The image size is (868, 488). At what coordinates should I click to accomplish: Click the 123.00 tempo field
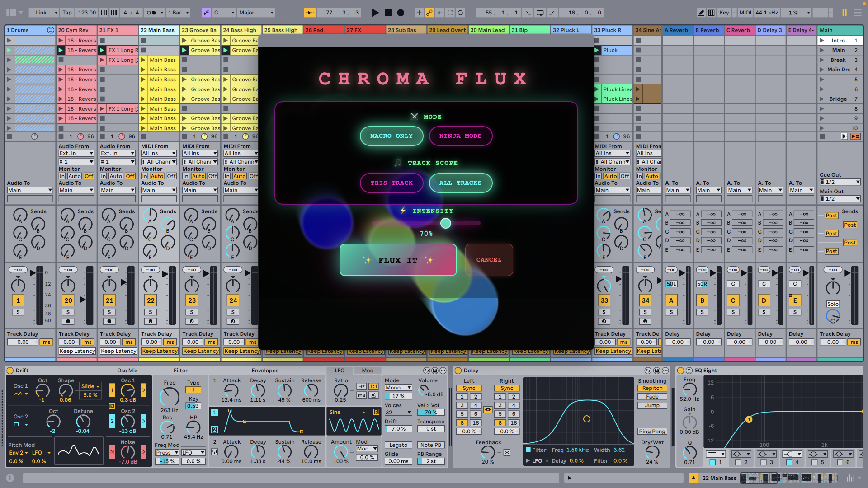pyautogui.click(x=87, y=13)
